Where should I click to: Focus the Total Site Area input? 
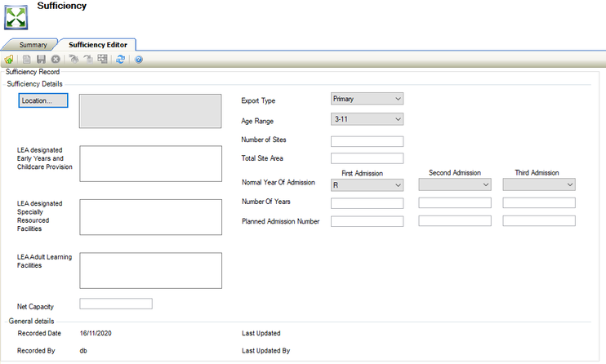tap(367, 158)
